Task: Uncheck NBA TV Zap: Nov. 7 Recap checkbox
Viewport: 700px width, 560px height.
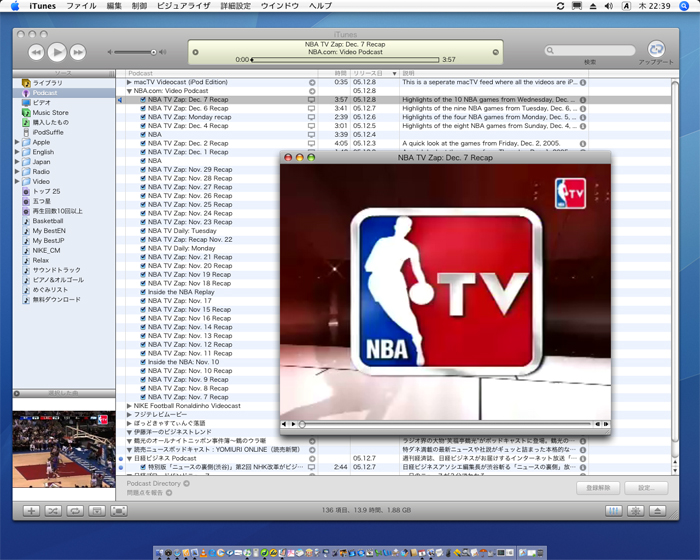Action: (x=143, y=397)
